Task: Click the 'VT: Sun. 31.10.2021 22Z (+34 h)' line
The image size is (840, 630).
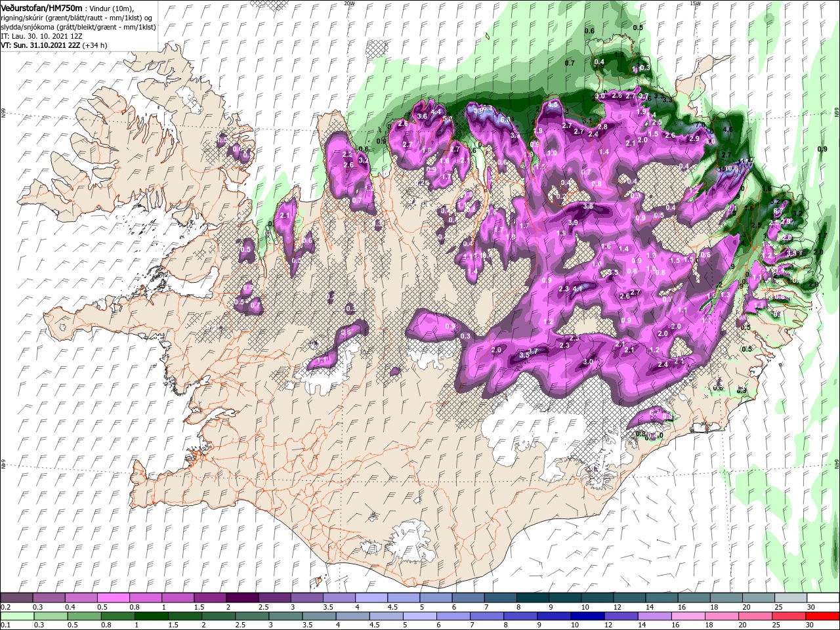Action: 54,45
